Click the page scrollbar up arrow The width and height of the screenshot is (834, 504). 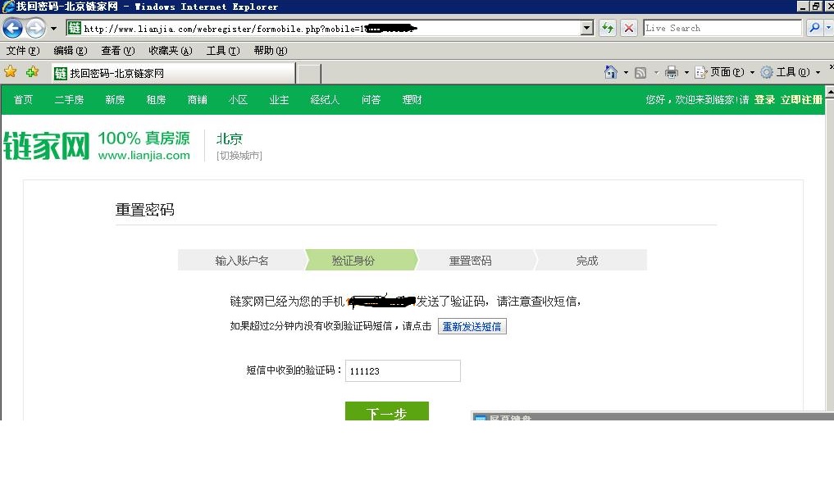829,92
